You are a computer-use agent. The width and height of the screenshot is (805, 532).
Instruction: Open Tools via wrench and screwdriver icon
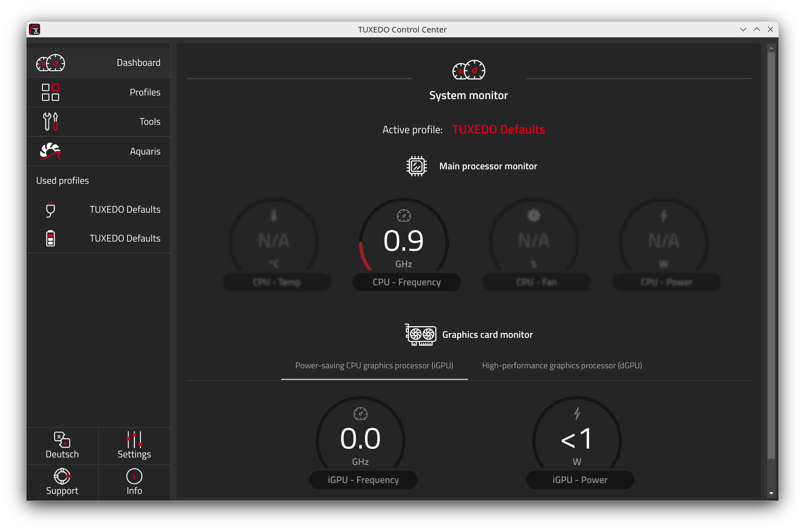point(51,122)
